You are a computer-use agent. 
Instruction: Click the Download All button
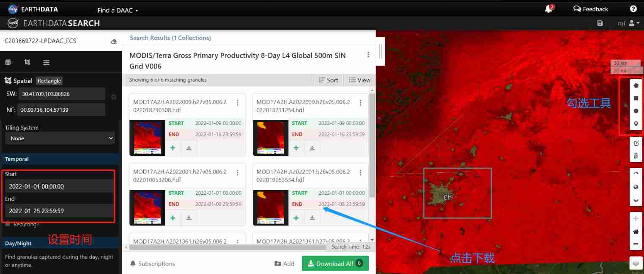(335, 263)
